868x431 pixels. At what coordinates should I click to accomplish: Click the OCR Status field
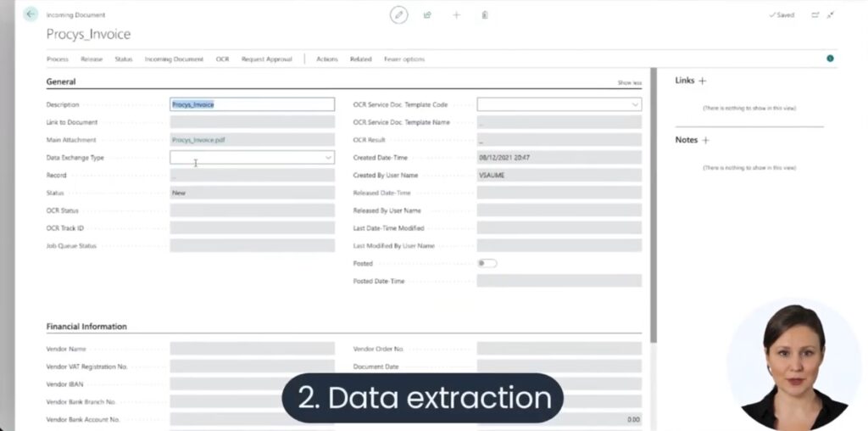coord(252,210)
